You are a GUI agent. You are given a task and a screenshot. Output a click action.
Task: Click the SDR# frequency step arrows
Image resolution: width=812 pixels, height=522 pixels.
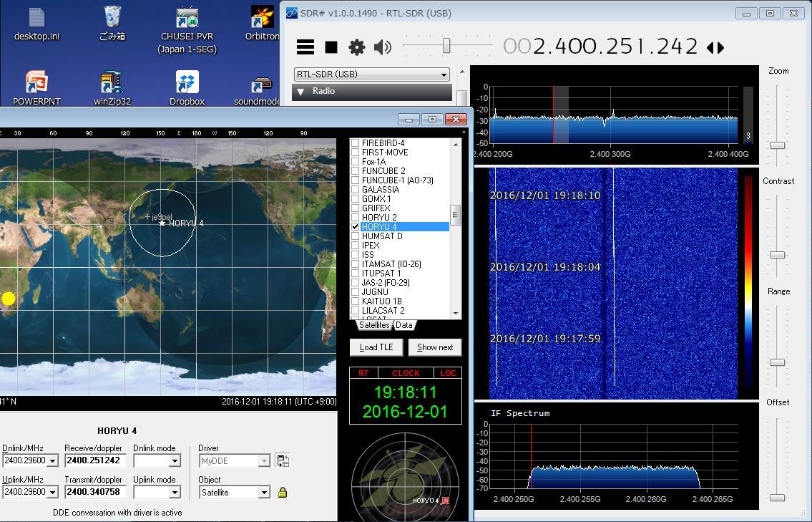(715, 48)
